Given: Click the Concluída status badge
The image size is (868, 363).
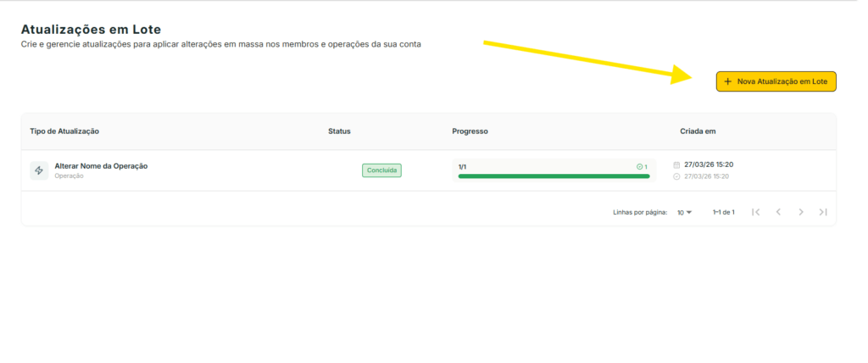Looking at the screenshot, I should [x=381, y=170].
